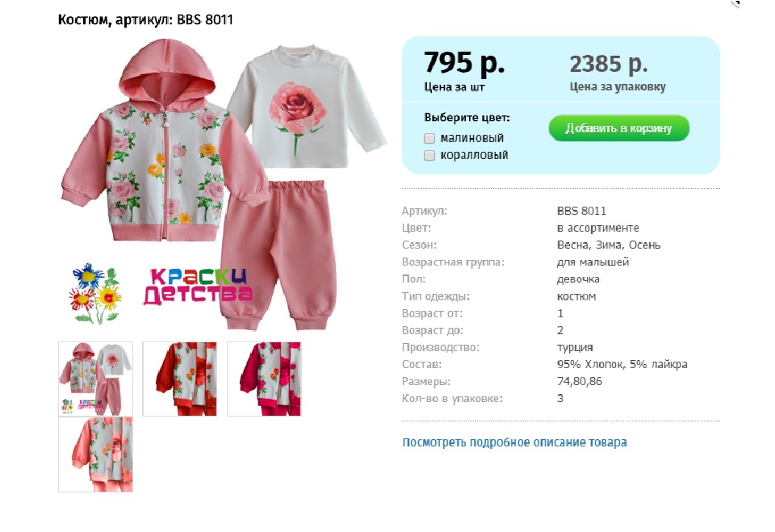Check the малиновый color checkbox
775x532 pixels.
tap(429, 138)
